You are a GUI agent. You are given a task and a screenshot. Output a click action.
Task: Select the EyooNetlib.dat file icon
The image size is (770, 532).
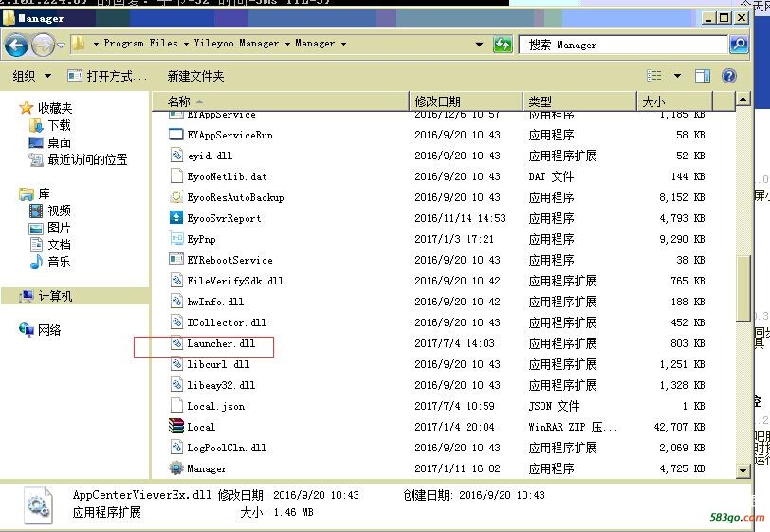coord(176,175)
